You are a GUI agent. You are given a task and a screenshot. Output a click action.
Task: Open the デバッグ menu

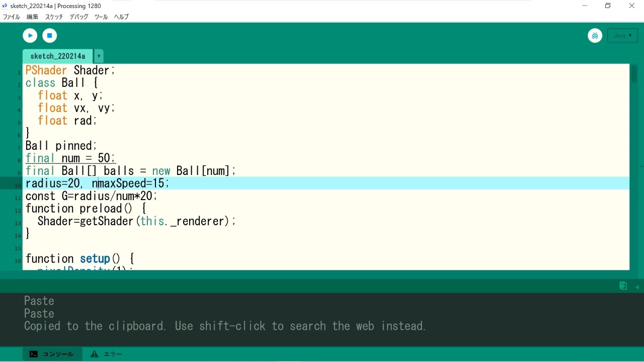78,17
